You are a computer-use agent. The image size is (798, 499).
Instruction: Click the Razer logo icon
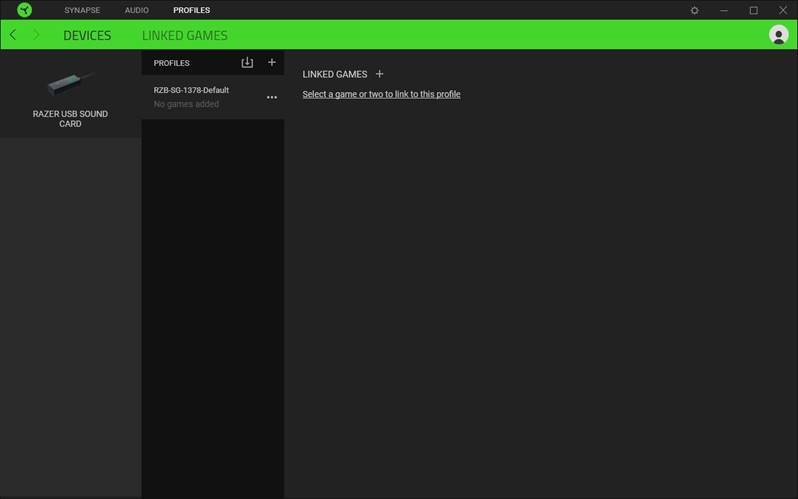click(24, 10)
